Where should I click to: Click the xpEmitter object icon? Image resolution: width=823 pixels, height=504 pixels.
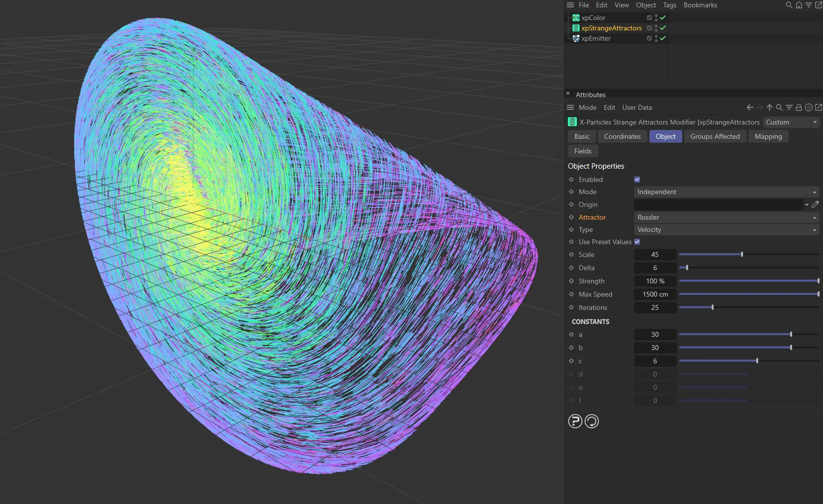576,38
